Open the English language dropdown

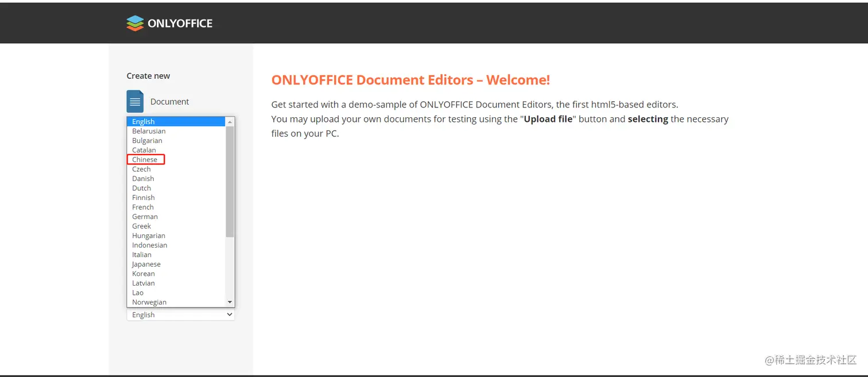point(181,315)
